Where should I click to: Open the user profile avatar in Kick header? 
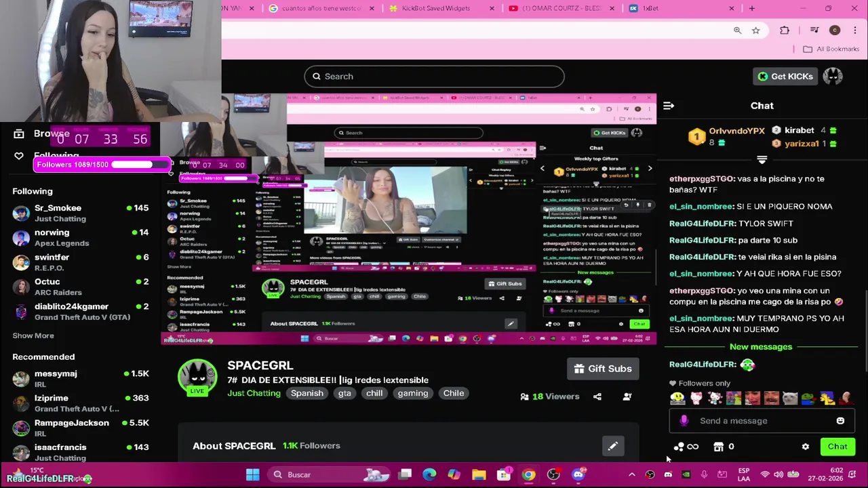coord(833,77)
